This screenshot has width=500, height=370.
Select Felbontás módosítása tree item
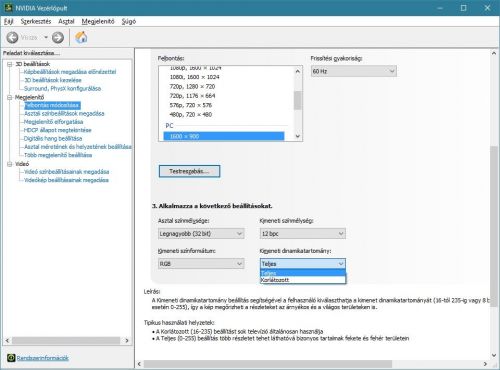click(52, 105)
